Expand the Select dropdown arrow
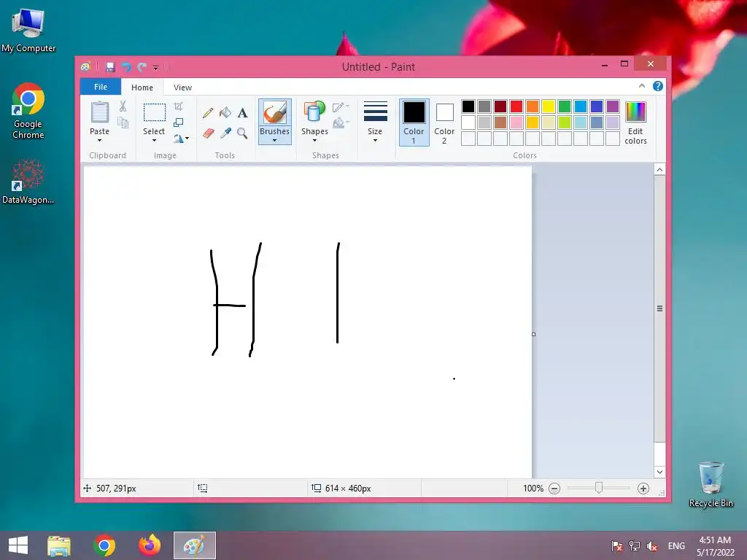The image size is (747, 560). click(x=154, y=141)
